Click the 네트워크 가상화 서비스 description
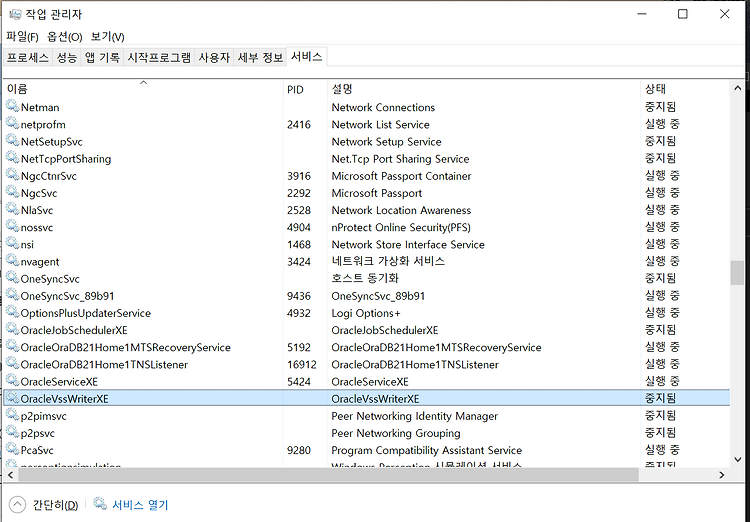750x522 pixels. [388, 261]
